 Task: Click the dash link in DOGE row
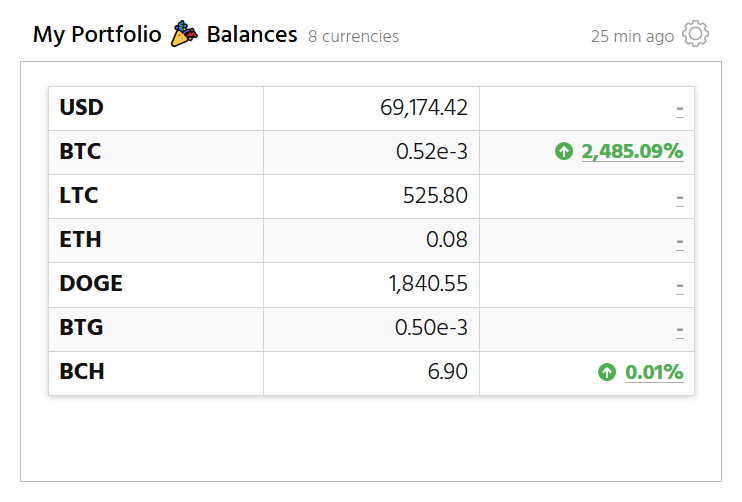680,285
